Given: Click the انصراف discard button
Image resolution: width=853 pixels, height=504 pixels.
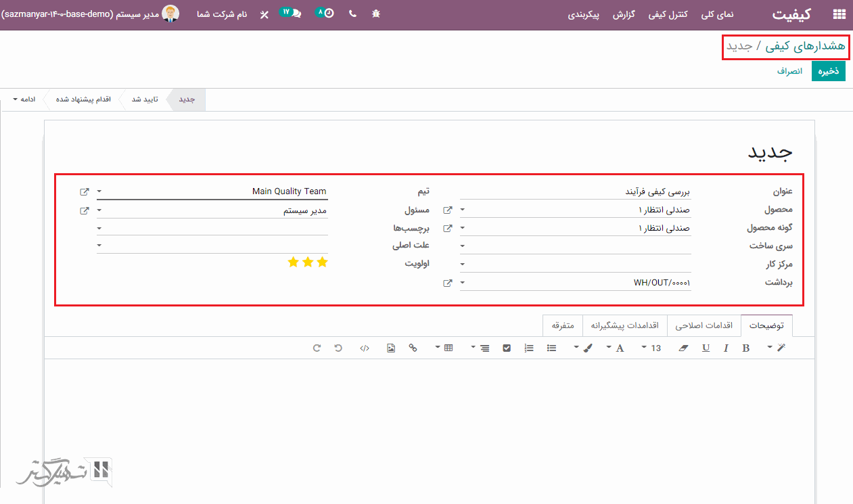Looking at the screenshot, I should click(x=789, y=71).
